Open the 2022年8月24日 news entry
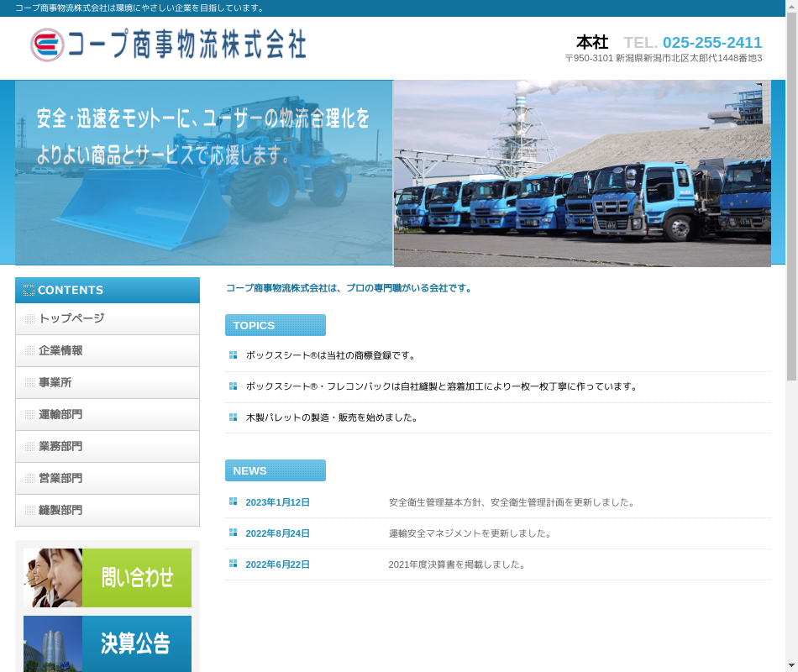This screenshot has height=672, width=798. (x=277, y=533)
